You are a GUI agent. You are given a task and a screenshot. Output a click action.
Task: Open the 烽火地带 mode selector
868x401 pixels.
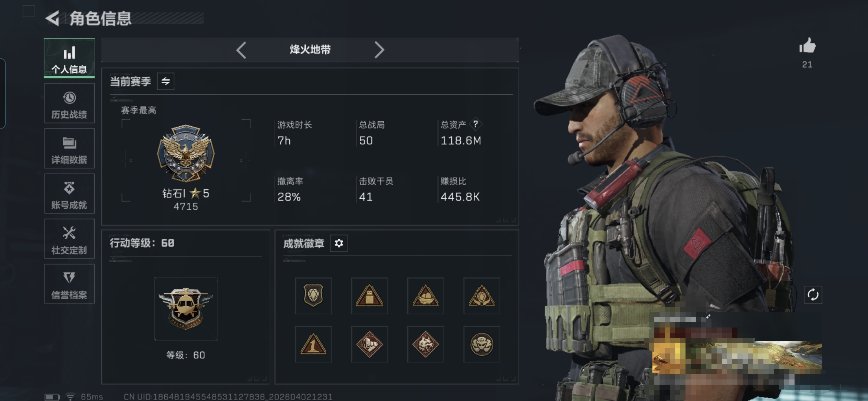310,50
